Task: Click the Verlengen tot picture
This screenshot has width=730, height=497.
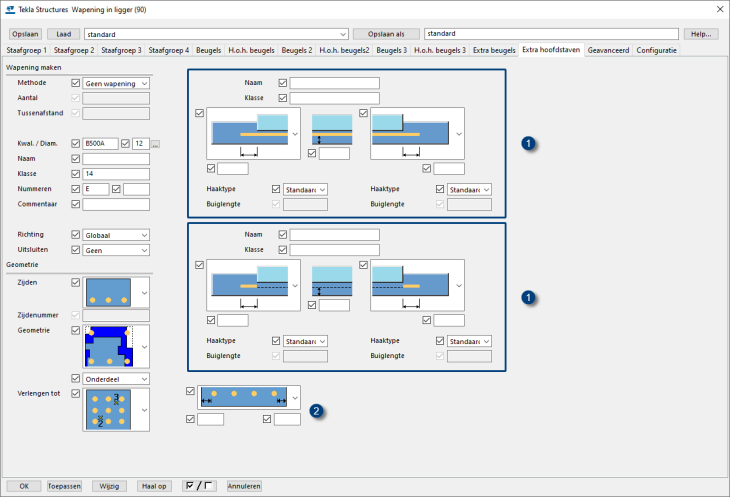Action: pos(107,408)
